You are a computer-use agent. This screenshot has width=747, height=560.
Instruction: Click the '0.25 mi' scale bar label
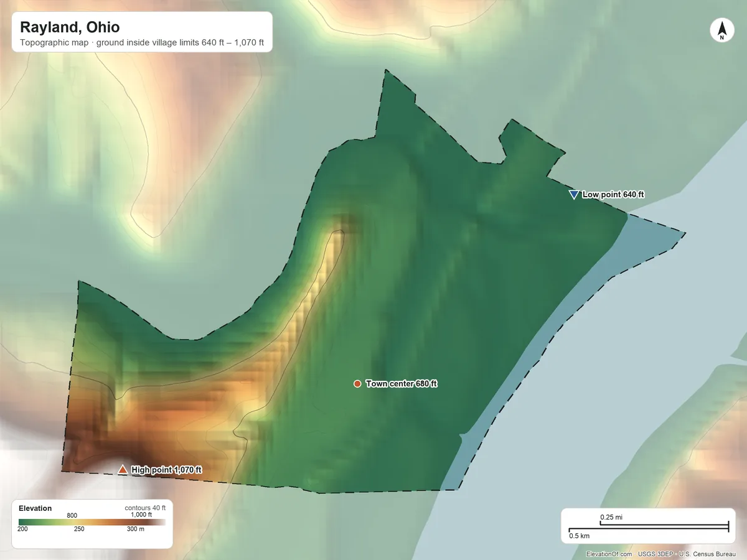tap(611, 517)
